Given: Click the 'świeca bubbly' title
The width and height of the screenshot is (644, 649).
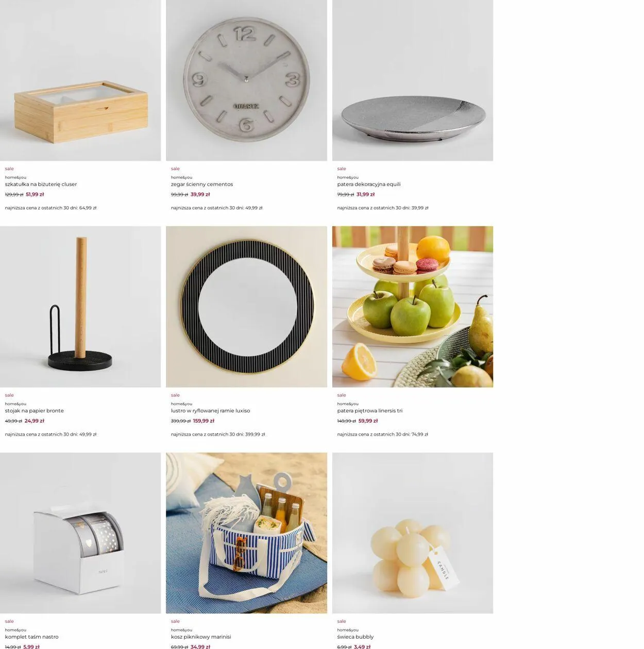Looking at the screenshot, I should pos(355,637).
